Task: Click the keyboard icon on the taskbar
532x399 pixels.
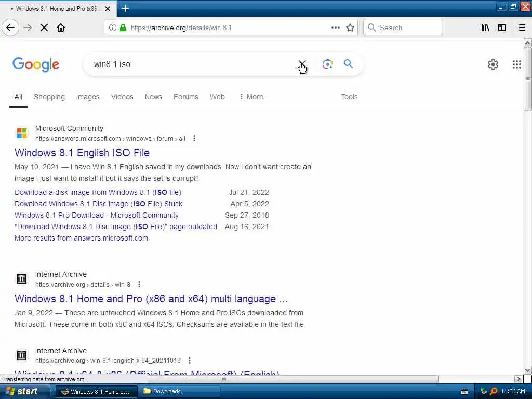Action: (x=464, y=392)
